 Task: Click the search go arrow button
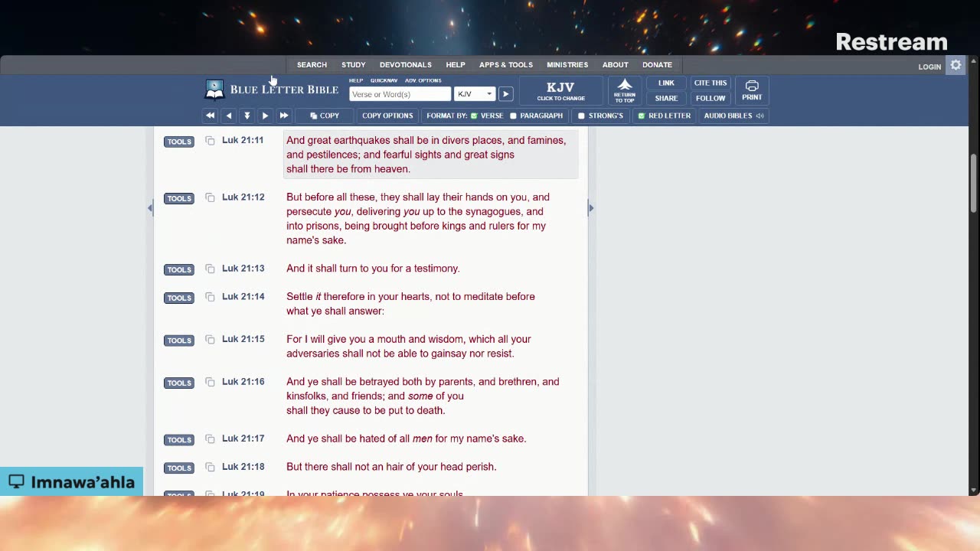coord(505,94)
